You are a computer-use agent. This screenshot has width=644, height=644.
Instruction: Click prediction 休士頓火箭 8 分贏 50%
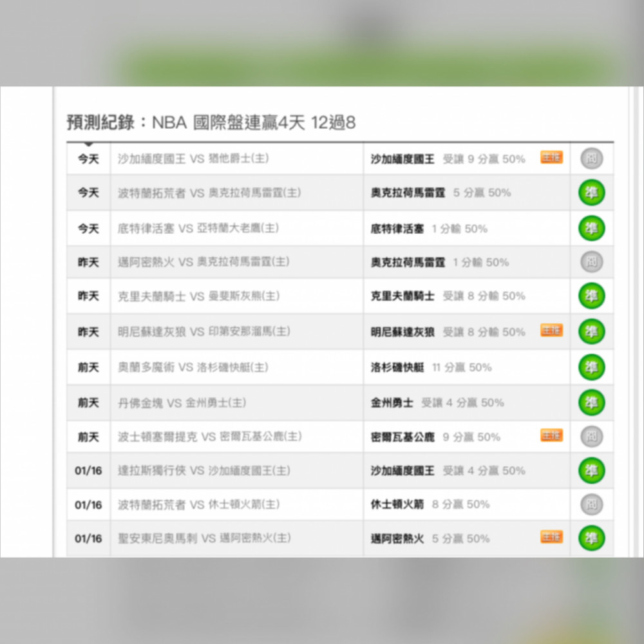(x=430, y=504)
